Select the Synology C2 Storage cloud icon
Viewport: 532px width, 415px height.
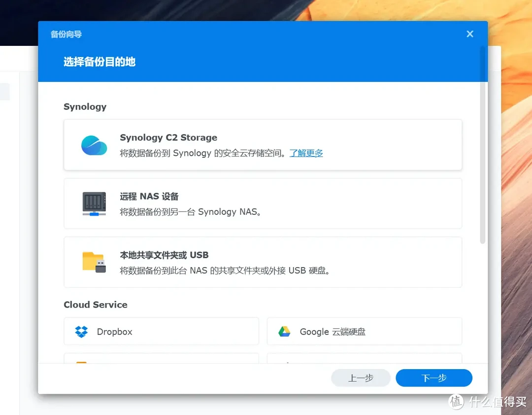[x=94, y=145]
